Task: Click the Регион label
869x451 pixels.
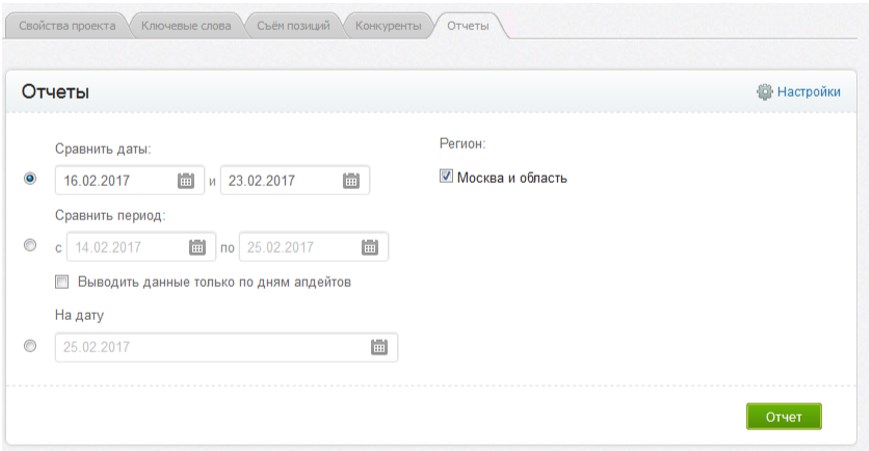Action: point(462,144)
